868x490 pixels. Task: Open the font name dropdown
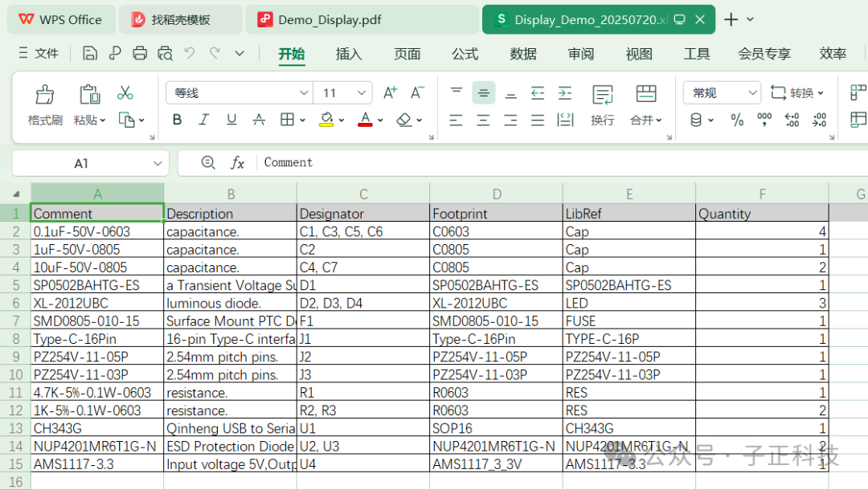pos(303,92)
